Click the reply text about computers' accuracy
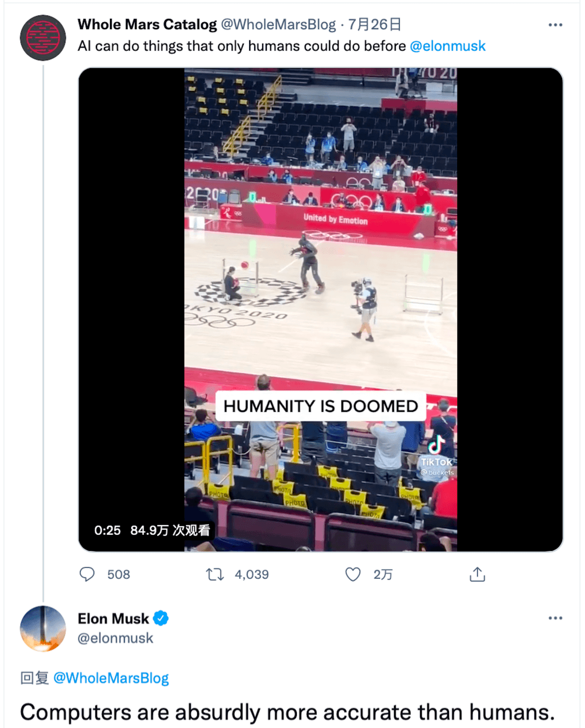This screenshot has height=728, width=585. click(x=288, y=712)
